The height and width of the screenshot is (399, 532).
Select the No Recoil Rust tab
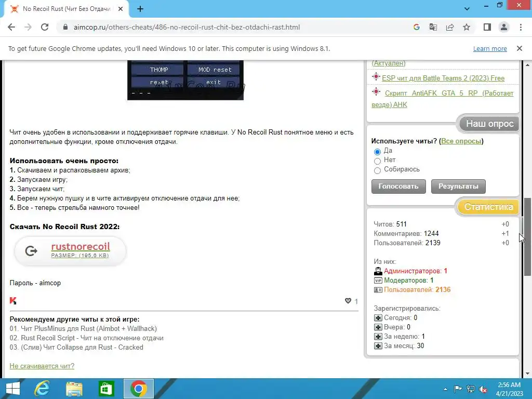point(66,9)
